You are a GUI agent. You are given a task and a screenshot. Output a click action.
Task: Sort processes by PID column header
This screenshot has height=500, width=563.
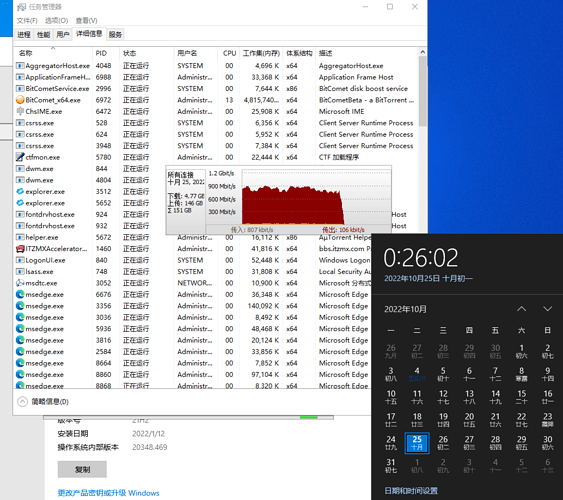pyautogui.click(x=106, y=53)
